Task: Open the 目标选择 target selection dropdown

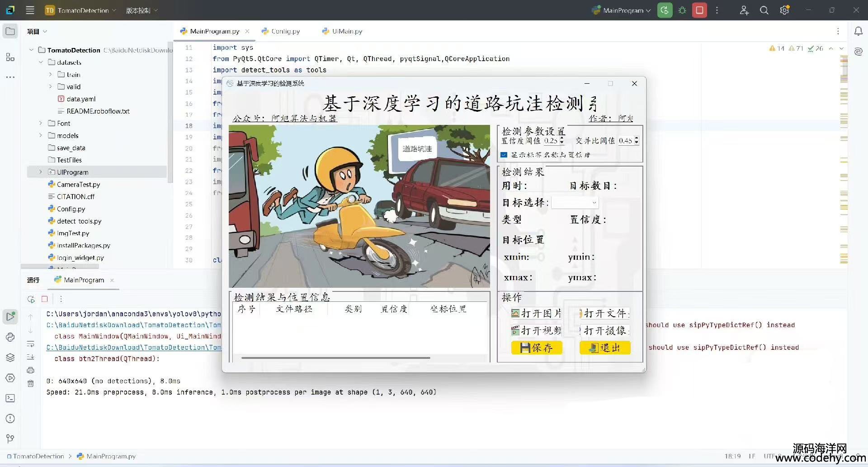Action: (575, 203)
